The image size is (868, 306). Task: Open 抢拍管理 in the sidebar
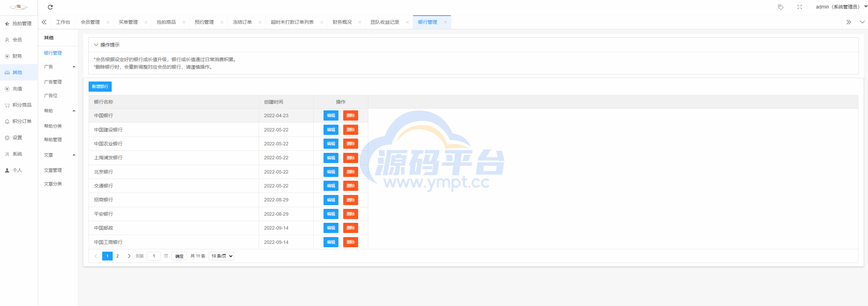click(19, 23)
